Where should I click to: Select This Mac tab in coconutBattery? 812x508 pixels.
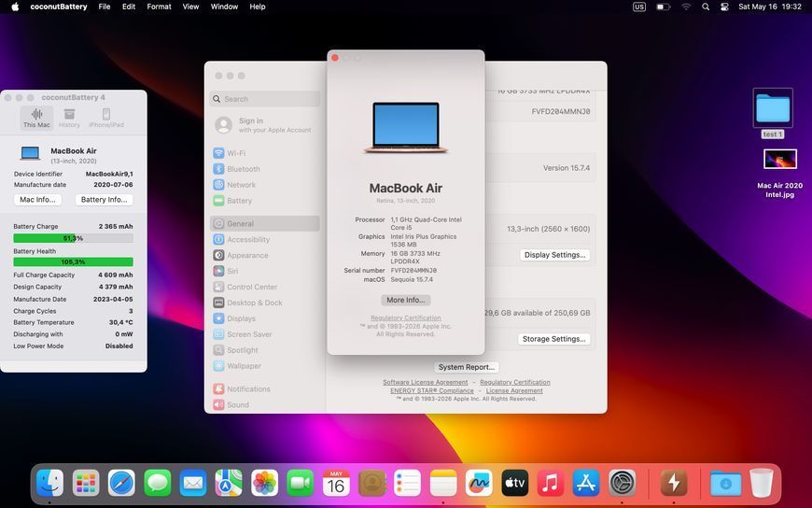[36, 119]
